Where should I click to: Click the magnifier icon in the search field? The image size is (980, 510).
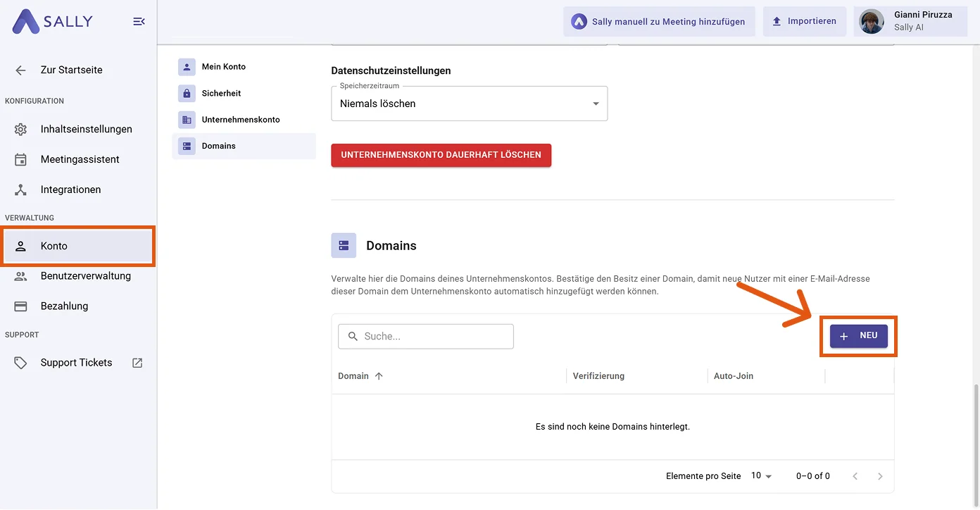tap(352, 337)
